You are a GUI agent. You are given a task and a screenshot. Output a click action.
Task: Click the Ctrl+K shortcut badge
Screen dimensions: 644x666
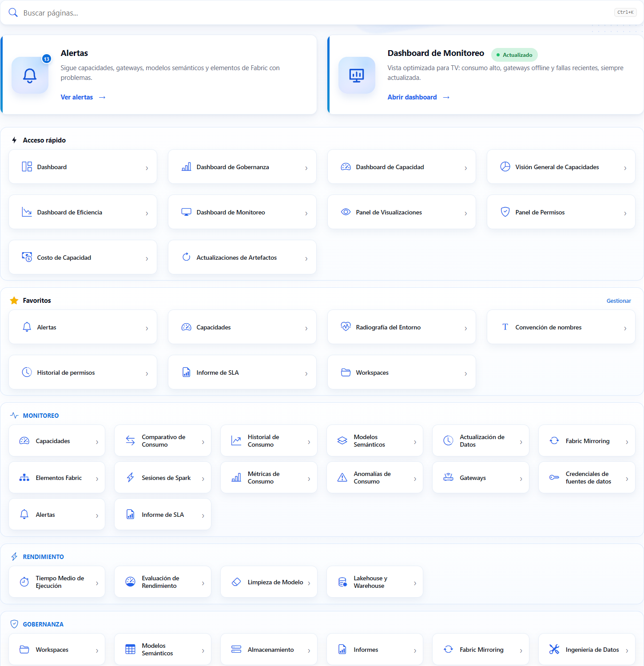click(x=625, y=12)
